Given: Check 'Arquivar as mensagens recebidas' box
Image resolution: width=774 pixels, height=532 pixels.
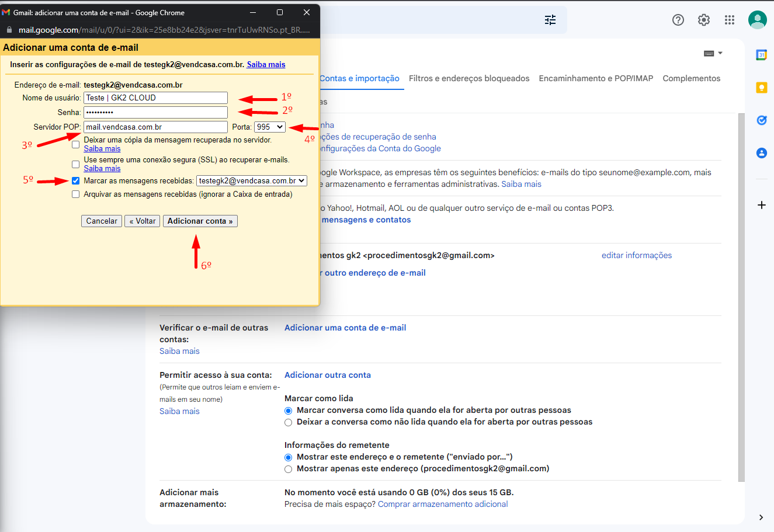Looking at the screenshot, I should [75, 194].
